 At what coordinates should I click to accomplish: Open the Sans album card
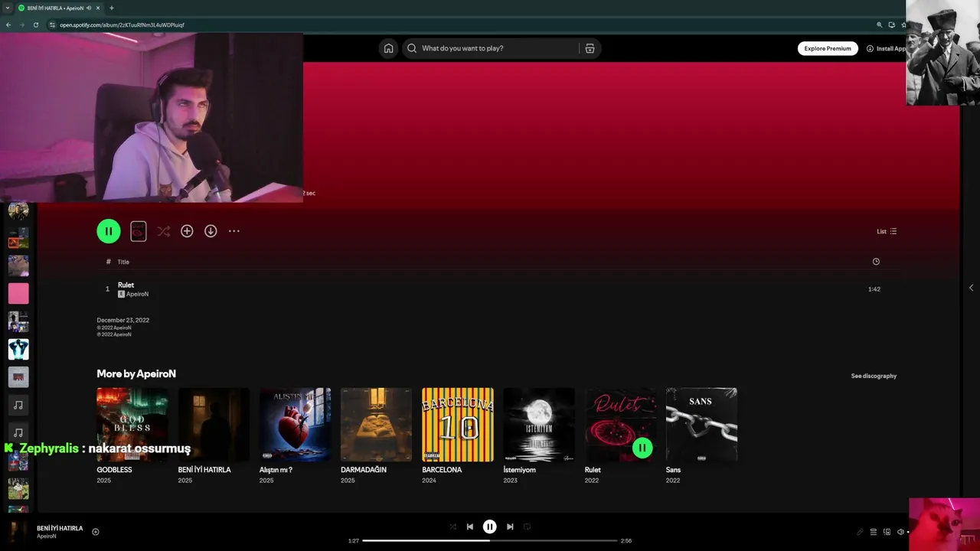pos(701,435)
